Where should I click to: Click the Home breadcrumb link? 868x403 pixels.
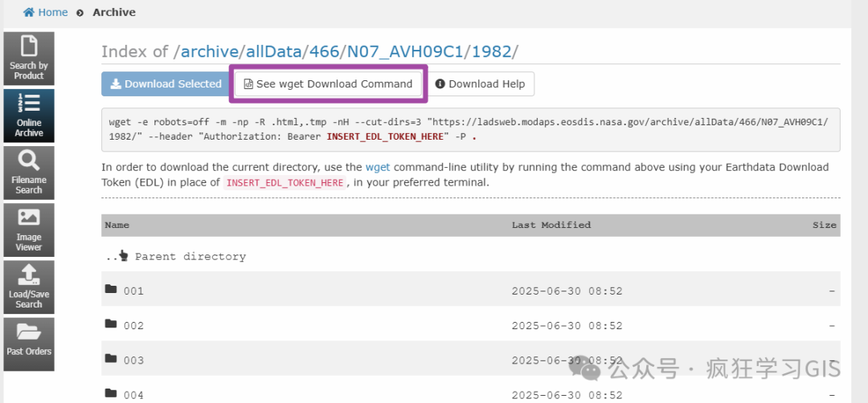45,12
